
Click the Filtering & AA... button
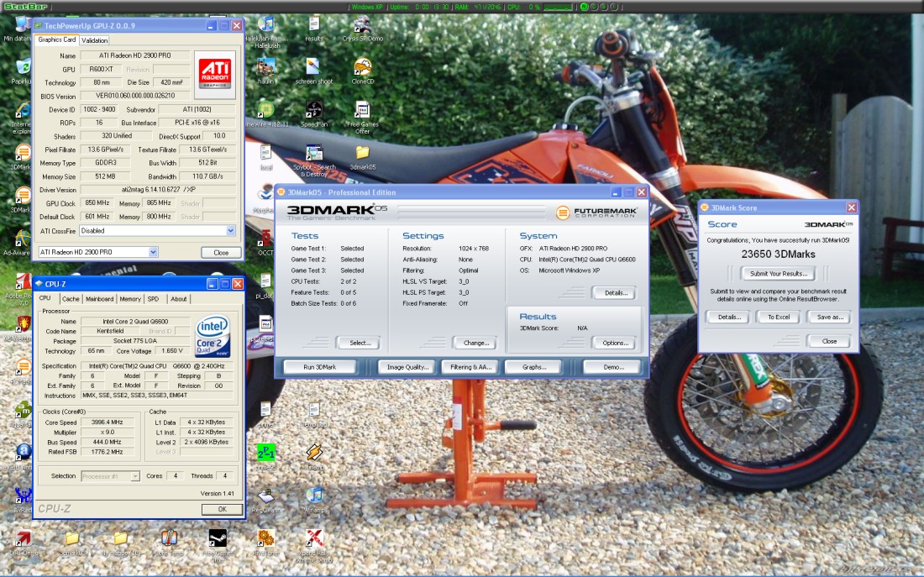tap(470, 366)
